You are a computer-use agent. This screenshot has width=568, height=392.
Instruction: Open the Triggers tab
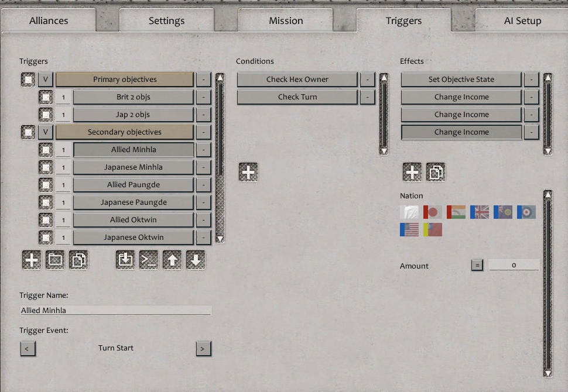404,20
